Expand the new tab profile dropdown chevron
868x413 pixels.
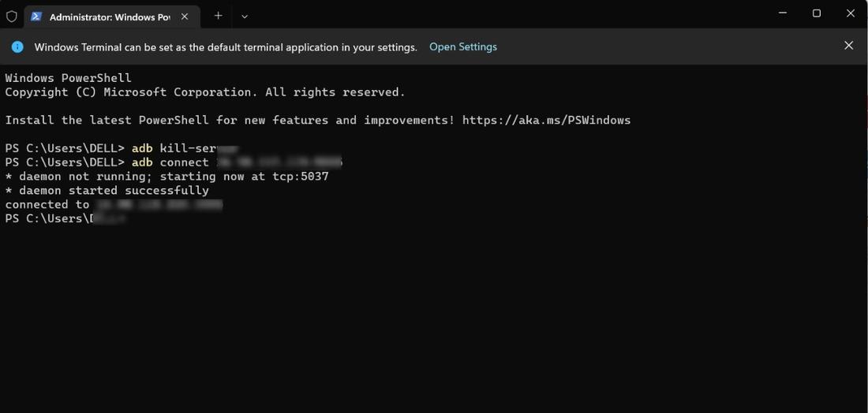(245, 16)
